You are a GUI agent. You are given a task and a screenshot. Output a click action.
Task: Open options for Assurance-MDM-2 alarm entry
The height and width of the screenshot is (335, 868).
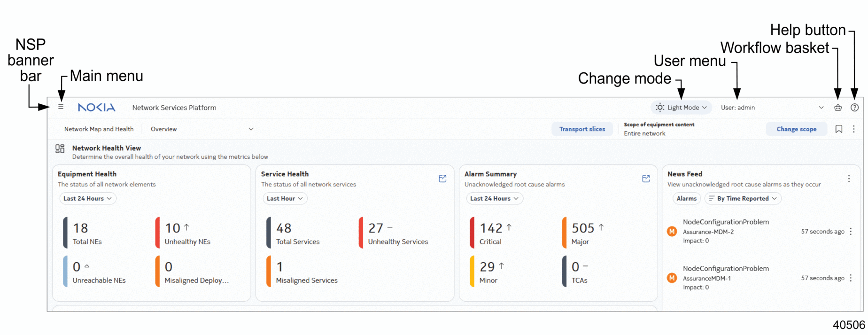point(851,232)
